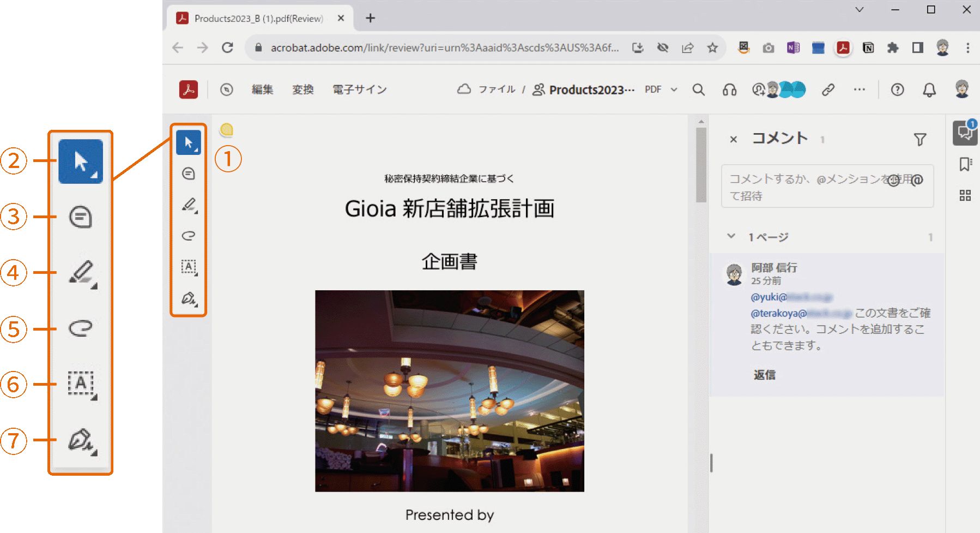Click the Gioia 新店舗拡張計画 heading
This screenshot has width=980, height=533.
(x=450, y=208)
